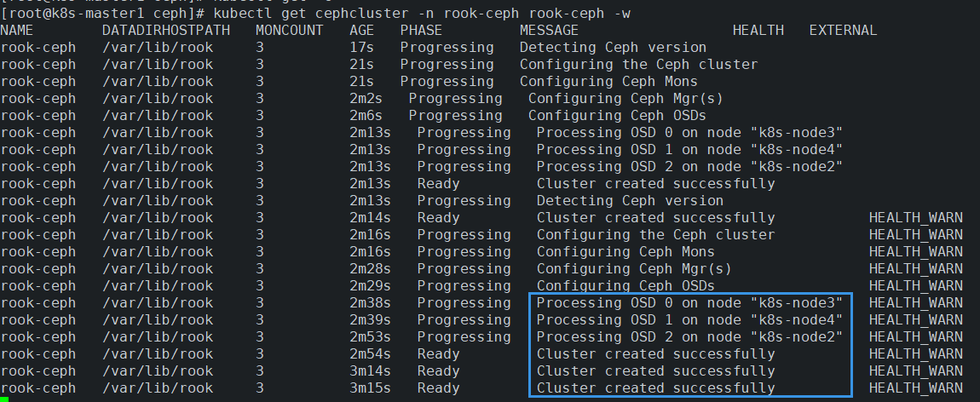Select the 'Detecting Ceph version' message at 17s
Image resolution: width=980 pixels, height=402 pixels.
pyautogui.click(x=613, y=48)
